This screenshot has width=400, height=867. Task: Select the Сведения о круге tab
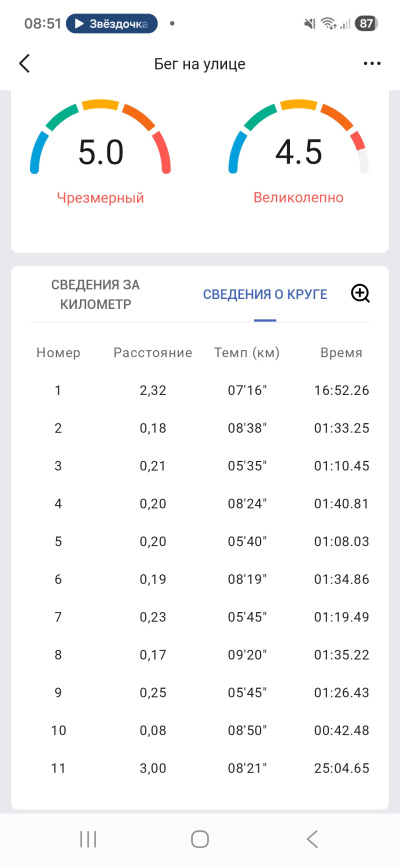(265, 295)
